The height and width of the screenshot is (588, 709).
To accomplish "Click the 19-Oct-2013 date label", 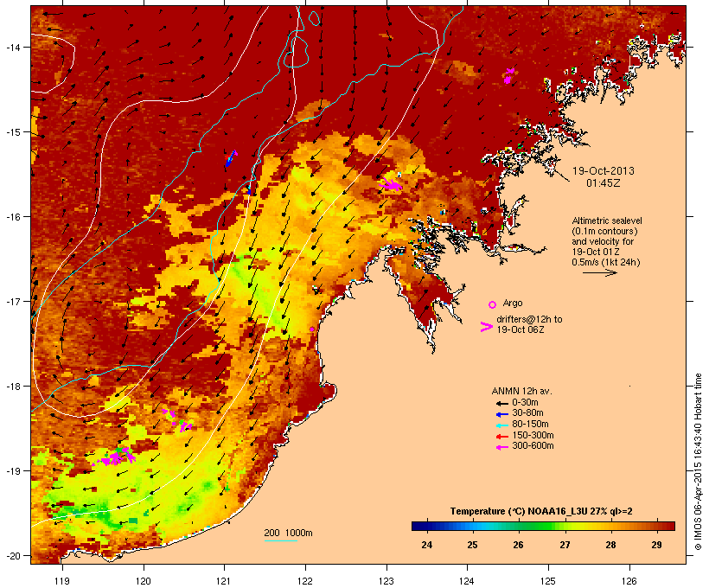I will (604, 171).
